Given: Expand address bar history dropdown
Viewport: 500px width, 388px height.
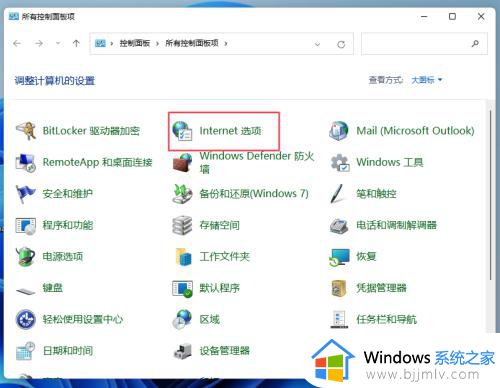Looking at the screenshot, I should [x=317, y=44].
